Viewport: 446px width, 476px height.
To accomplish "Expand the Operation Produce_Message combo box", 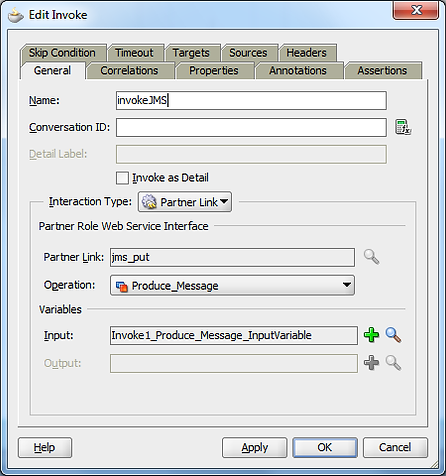I will tap(232, 285).
